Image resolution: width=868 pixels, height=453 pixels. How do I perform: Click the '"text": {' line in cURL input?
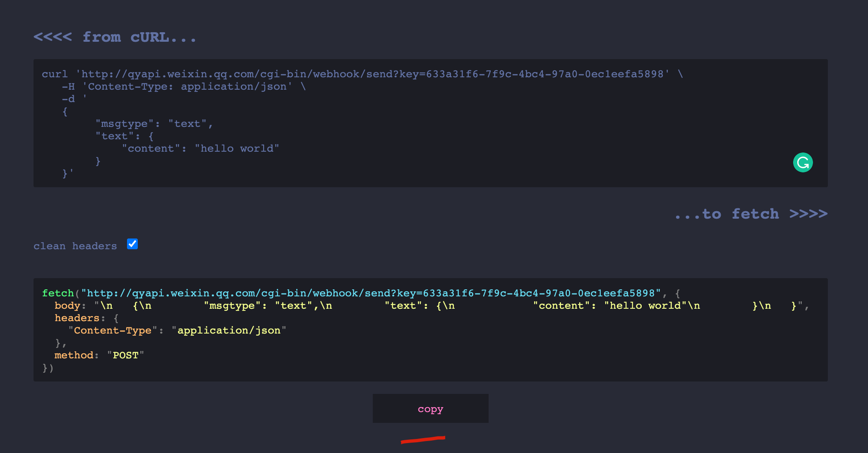[x=125, y=136]
